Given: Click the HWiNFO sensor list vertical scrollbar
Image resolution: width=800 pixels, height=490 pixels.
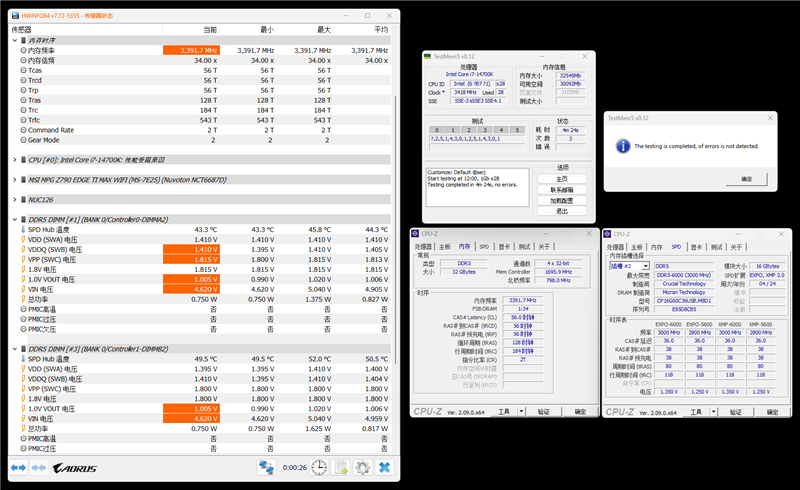Looking at the screenshot, I should coord(396,230).
